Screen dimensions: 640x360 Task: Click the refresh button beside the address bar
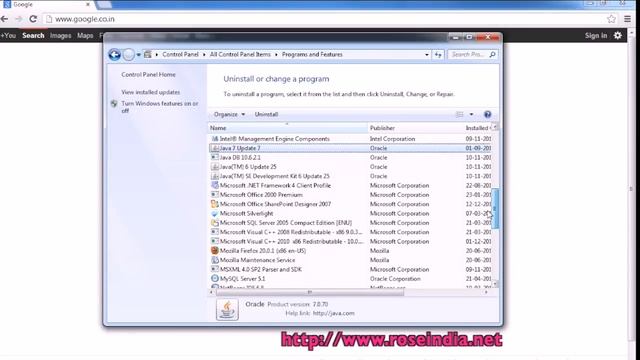pyautogui.click(x=438, y=55)
